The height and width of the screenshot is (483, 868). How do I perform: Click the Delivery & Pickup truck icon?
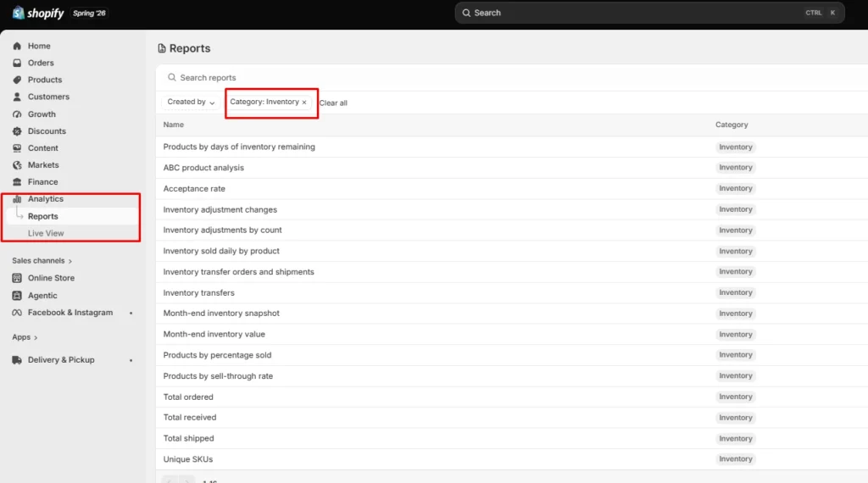point(17,359)
